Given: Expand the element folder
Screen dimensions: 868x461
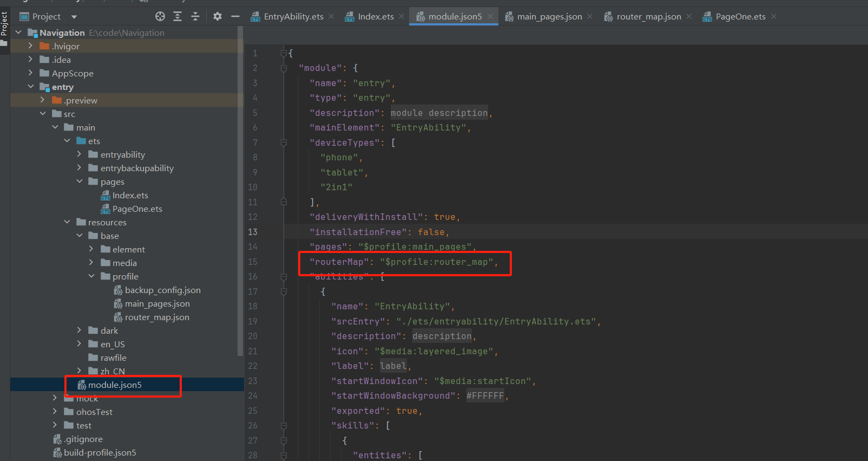Looking at the screenshot, I should (91, 249).
